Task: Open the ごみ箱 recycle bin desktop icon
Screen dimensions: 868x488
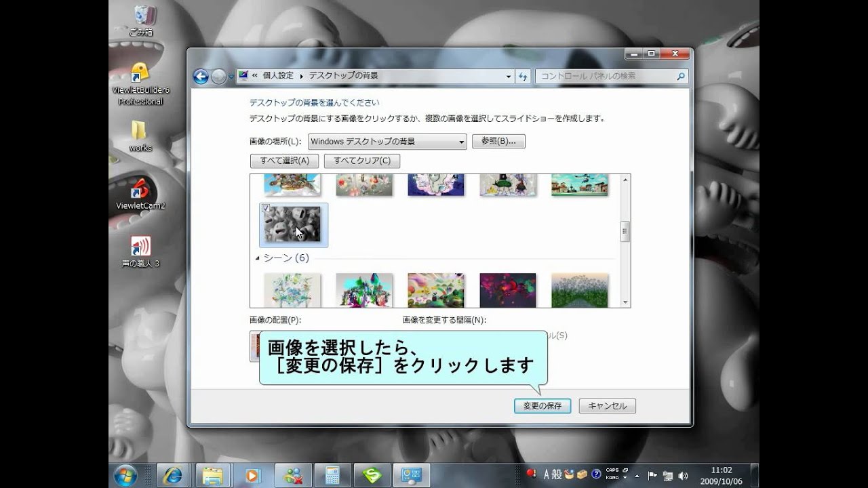Action: [x=141, y=20]
